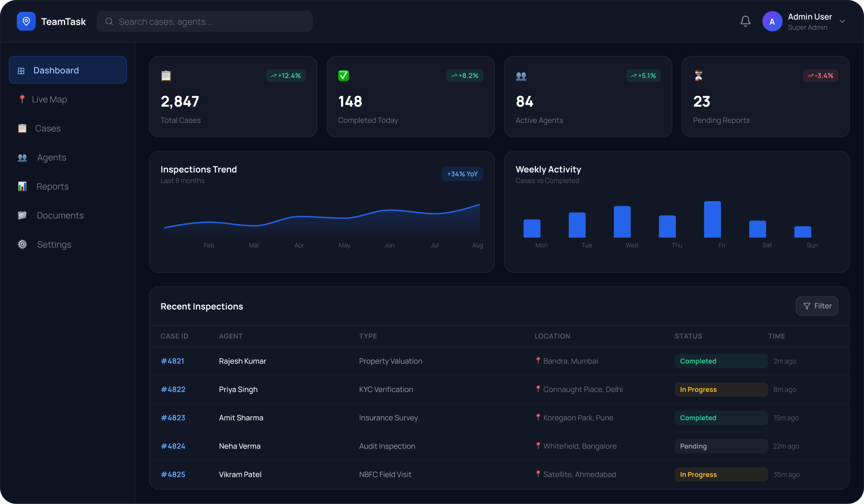Click the Cases clipboard sidebar icon
This screenshot has height=504, width=864.
click(22, 128)
